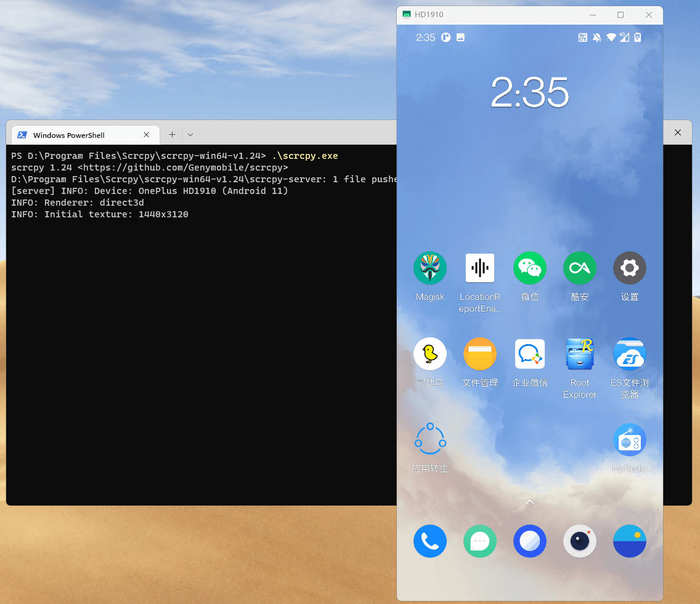Open the Camera app in dock
The width and height of the screenshot is (700, 604).
(x=579, y=541)
